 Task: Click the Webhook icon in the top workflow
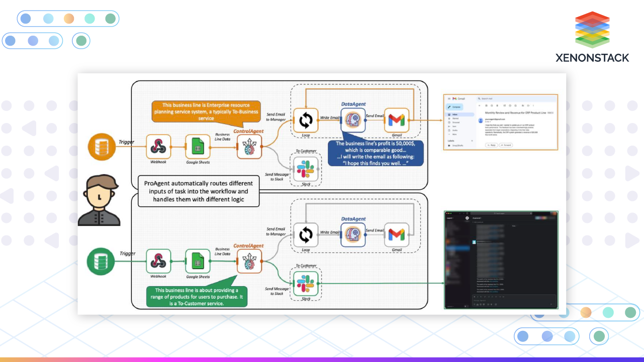159,147
